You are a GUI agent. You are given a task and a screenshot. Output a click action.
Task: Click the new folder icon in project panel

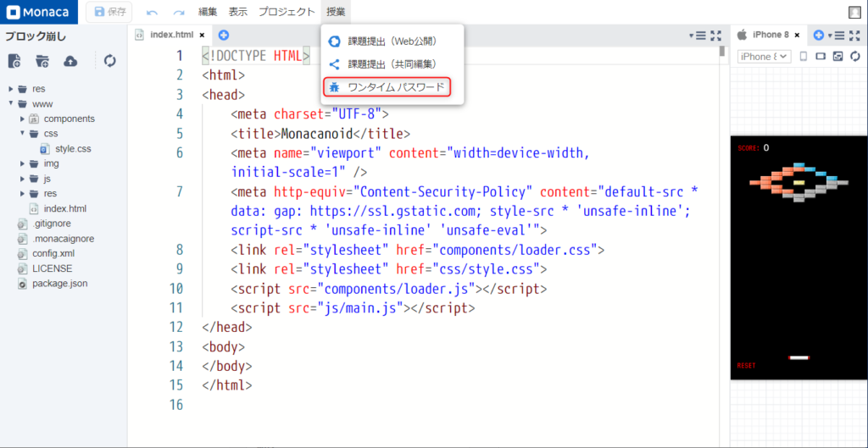point(42,60)
